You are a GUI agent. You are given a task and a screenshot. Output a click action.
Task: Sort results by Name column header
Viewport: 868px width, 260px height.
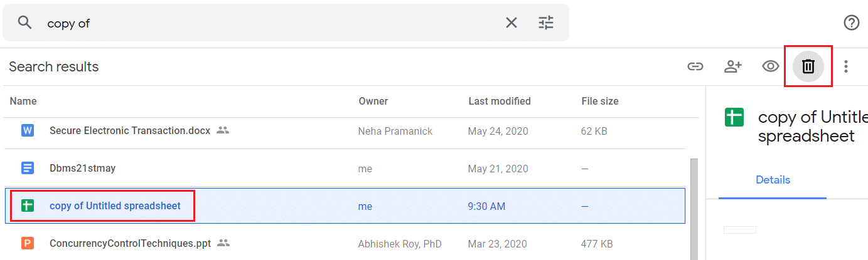pos(23,101)
